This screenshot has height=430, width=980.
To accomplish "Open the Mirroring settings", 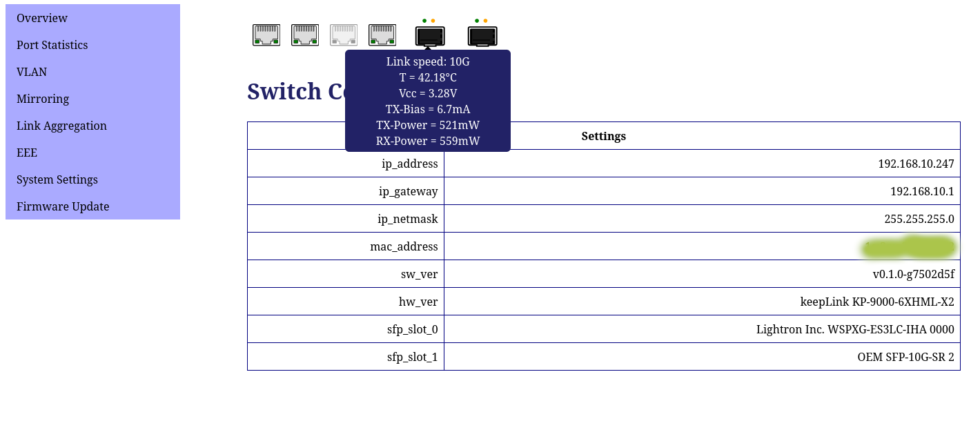I will click(x=92, y=99).
